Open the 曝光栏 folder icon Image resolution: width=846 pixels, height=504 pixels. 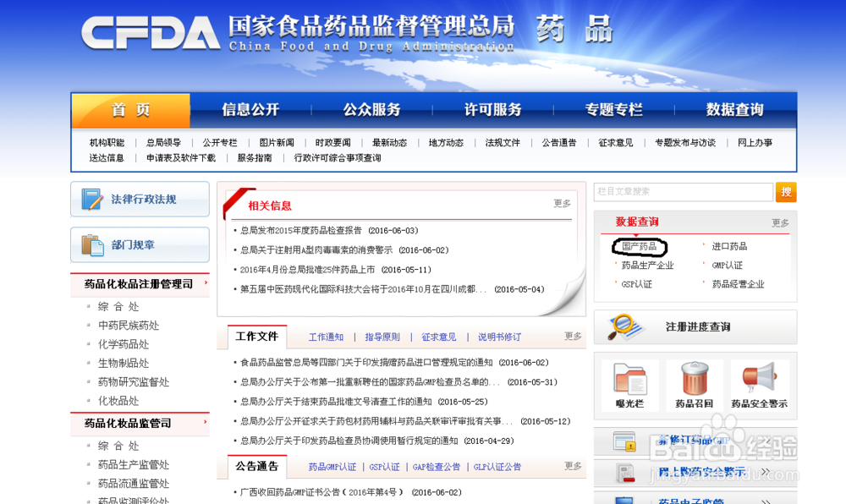coord(629,380)
